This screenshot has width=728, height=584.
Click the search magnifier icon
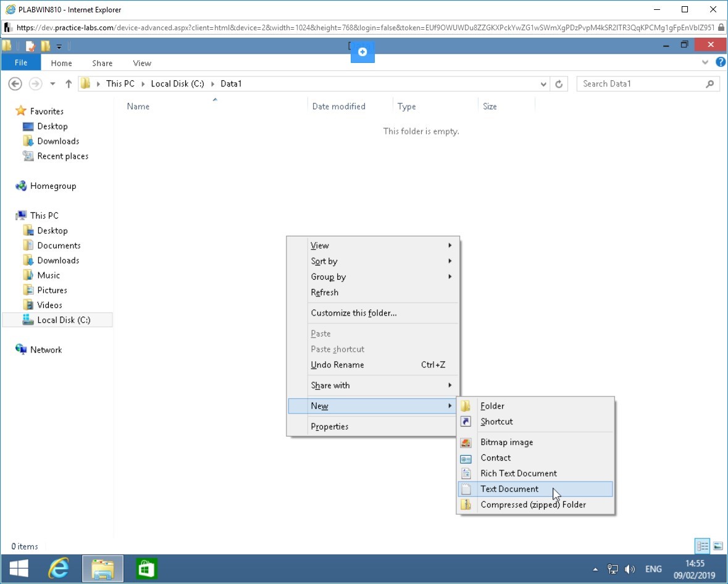[x=710, y=84]
